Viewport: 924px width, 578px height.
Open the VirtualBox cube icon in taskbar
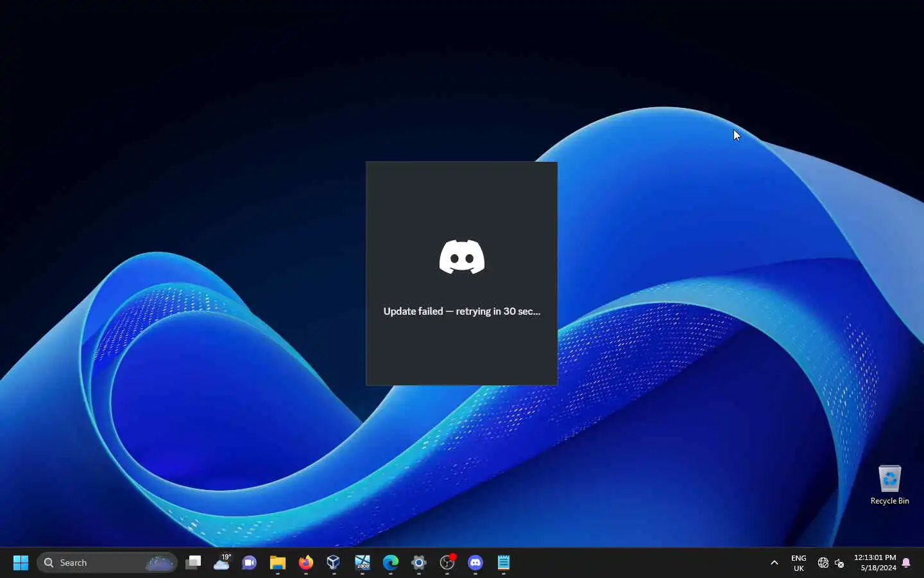point(334,563)
